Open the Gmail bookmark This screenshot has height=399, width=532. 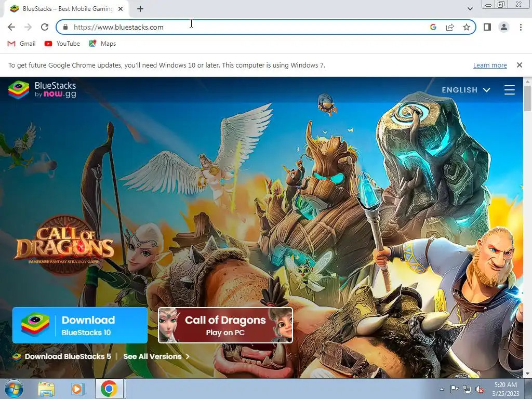(22, 44)
